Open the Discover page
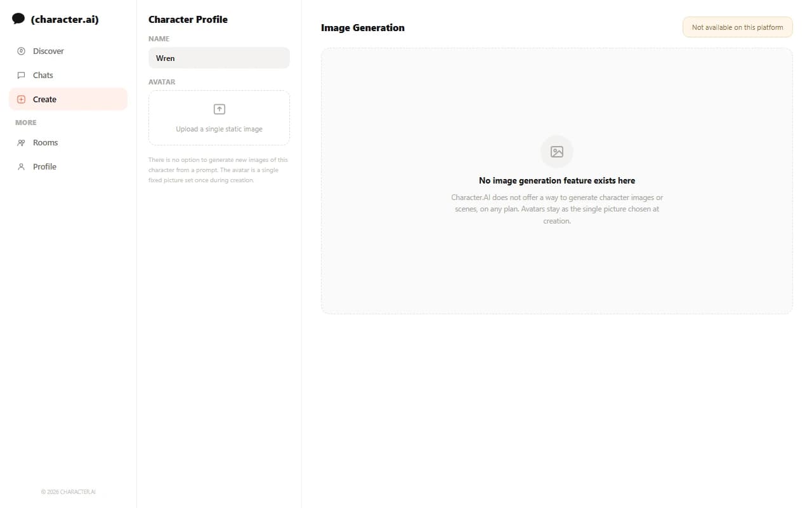812x508 pixels. tap(68, 51)
